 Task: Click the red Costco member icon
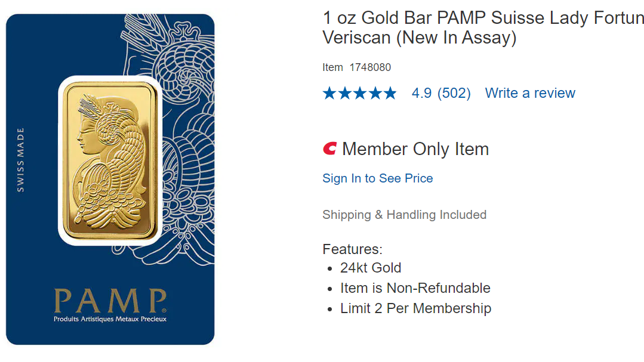pos(329,148)
